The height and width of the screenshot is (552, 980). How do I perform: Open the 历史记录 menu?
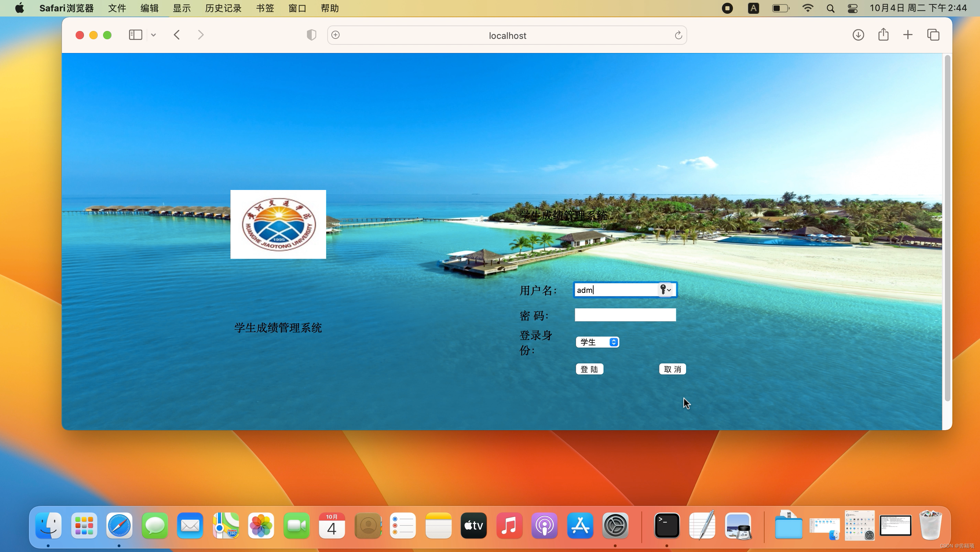coord(223,8)
